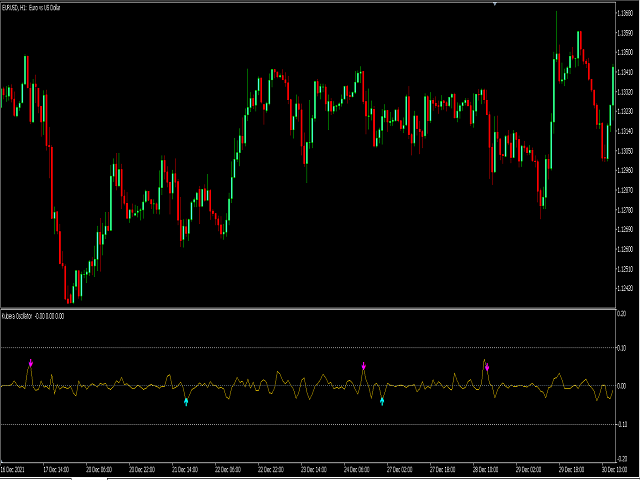640x480 pixels.
Task: Click the magenta sell arrow near 24 Dec
Action: tap(364, 366)
